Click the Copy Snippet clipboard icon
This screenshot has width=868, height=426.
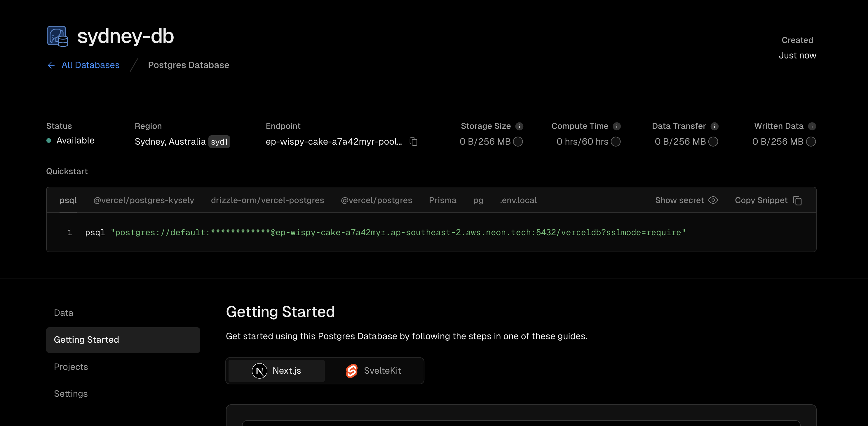point(798,200)
